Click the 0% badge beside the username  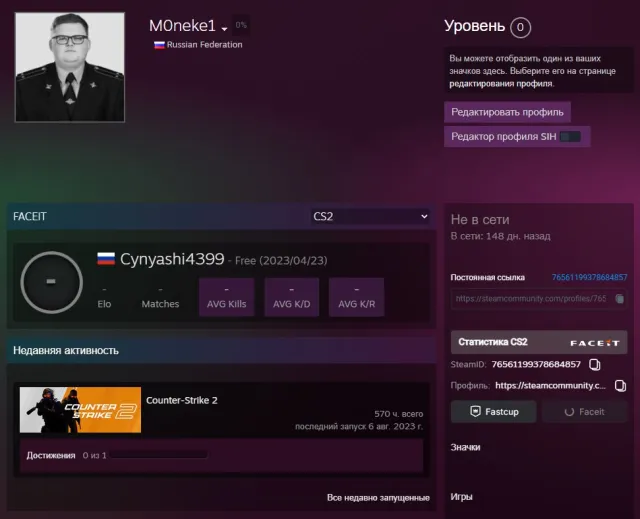241,25
